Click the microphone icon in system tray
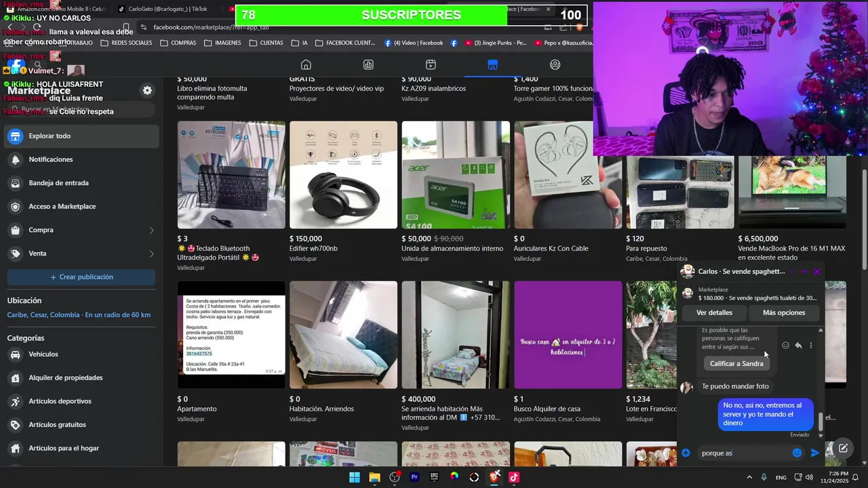The image size is (868, 488). pos(764,477)
